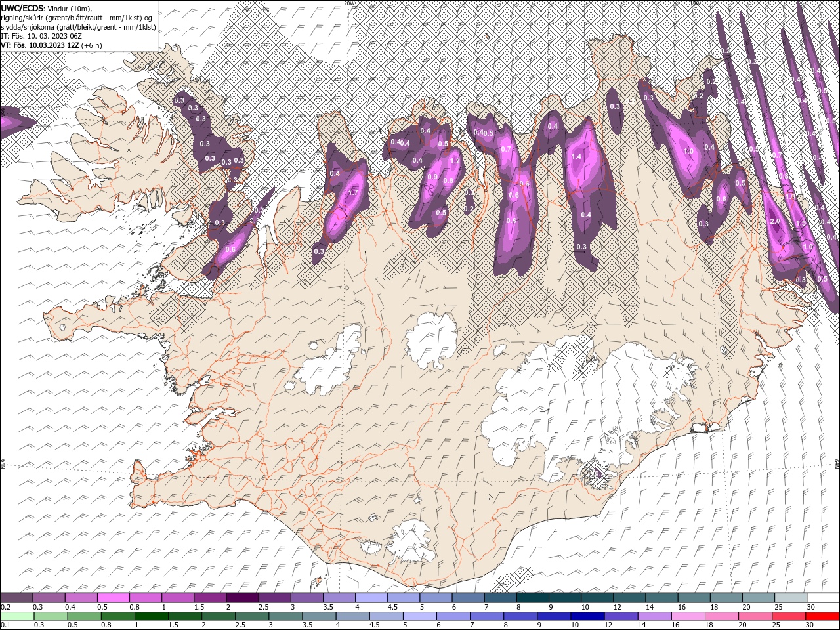Pick the top-row swatch above 6
The image size is (840, 630).
[468, 598]
